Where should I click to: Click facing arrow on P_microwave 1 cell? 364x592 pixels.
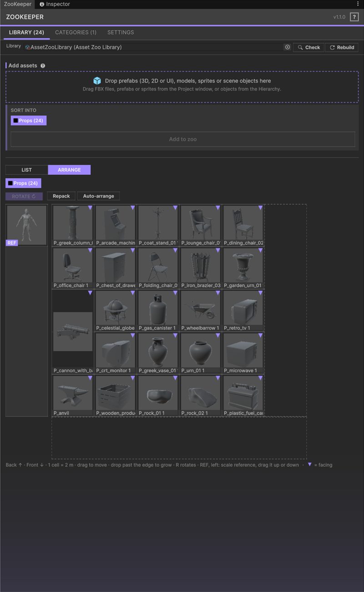coord(260,335)
